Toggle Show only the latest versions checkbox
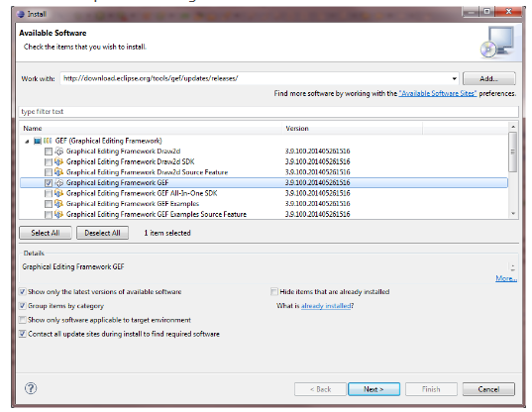 [x=23, y=291]
